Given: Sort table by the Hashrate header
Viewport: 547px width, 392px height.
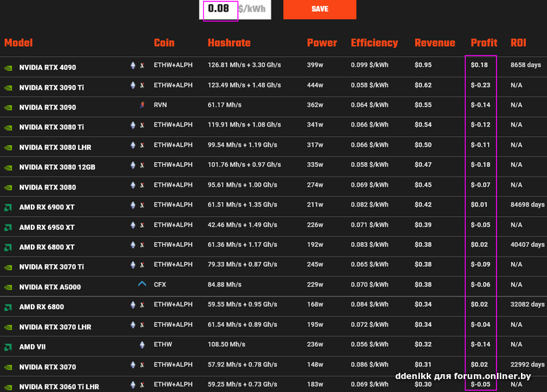Looking at the screenshot, I should coord(229,42).
